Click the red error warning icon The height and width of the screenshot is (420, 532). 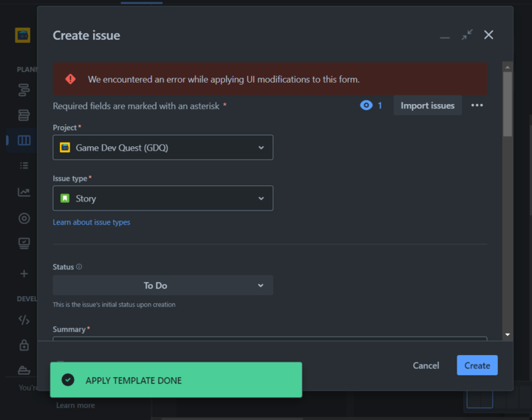(x=70, y=79)
